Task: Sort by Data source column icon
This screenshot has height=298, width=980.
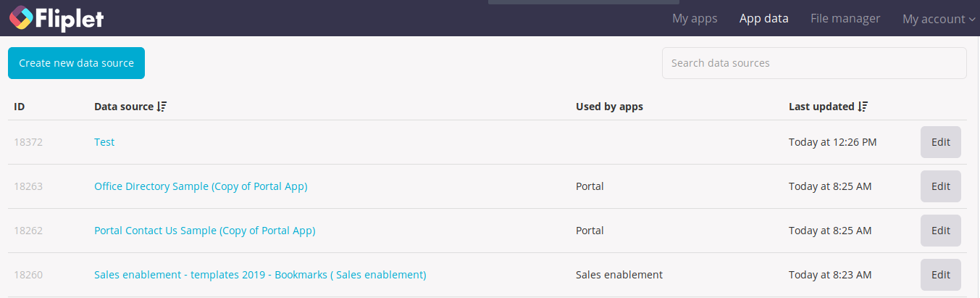Action: click(x=162, y=107)
